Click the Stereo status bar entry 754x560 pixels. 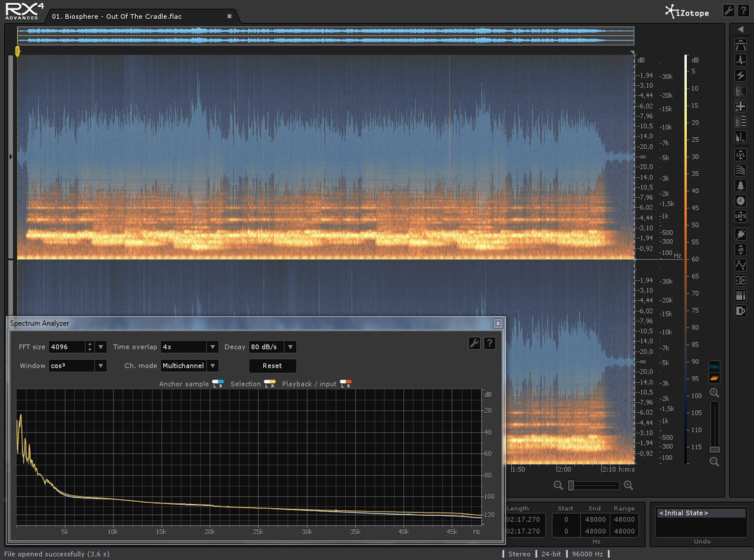(x=519, y=554)
